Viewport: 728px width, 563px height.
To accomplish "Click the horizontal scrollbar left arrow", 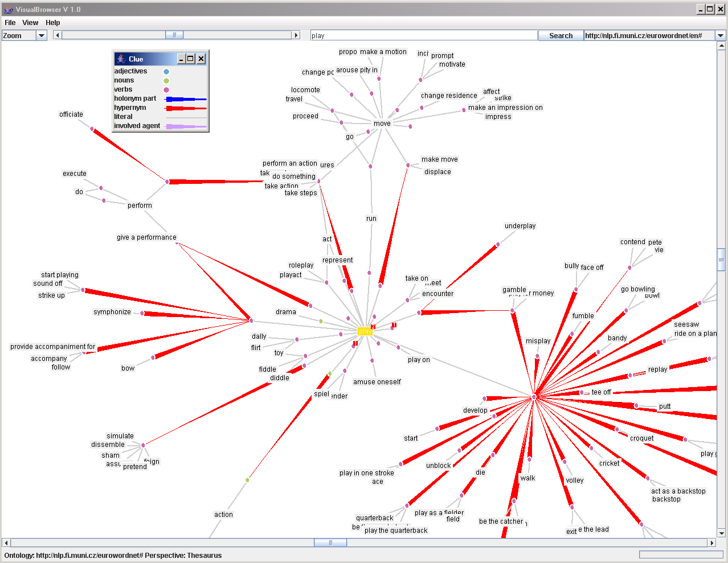I will coord(6,543).
